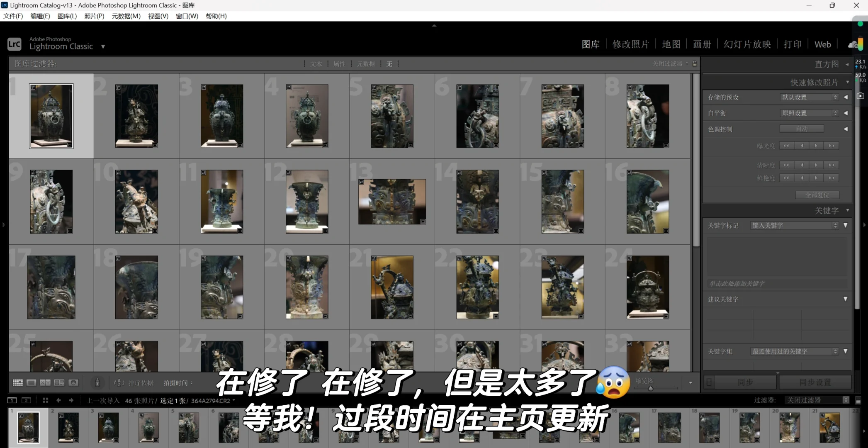Open the 帮助(H) menu
Image resolution: width=868 pixels, height=448 pixels.
216,16
